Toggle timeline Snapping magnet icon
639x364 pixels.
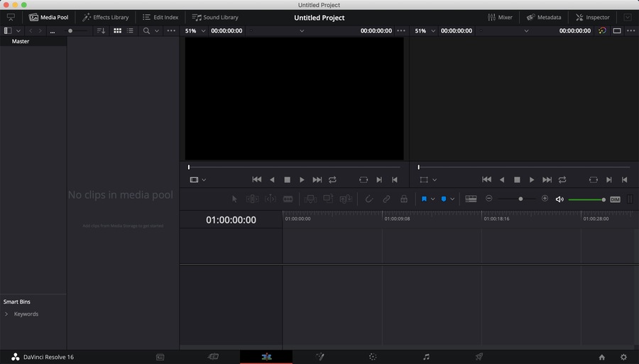coord(368,199)
